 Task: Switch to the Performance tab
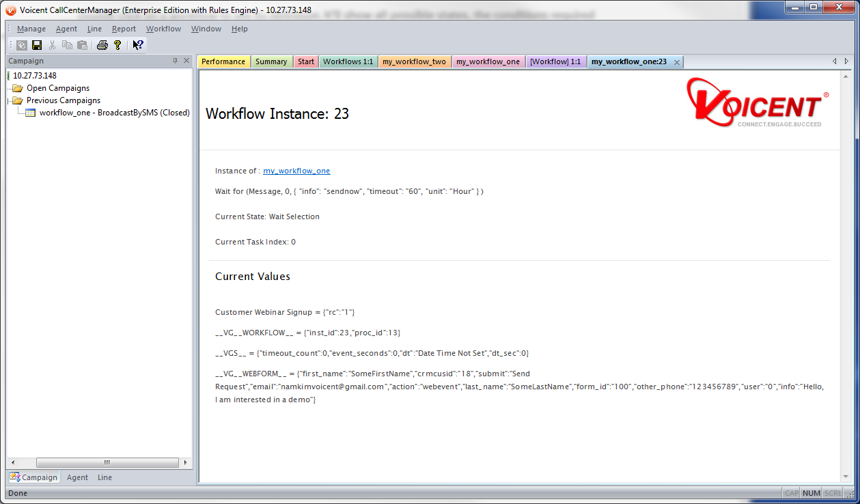(223, 61)
